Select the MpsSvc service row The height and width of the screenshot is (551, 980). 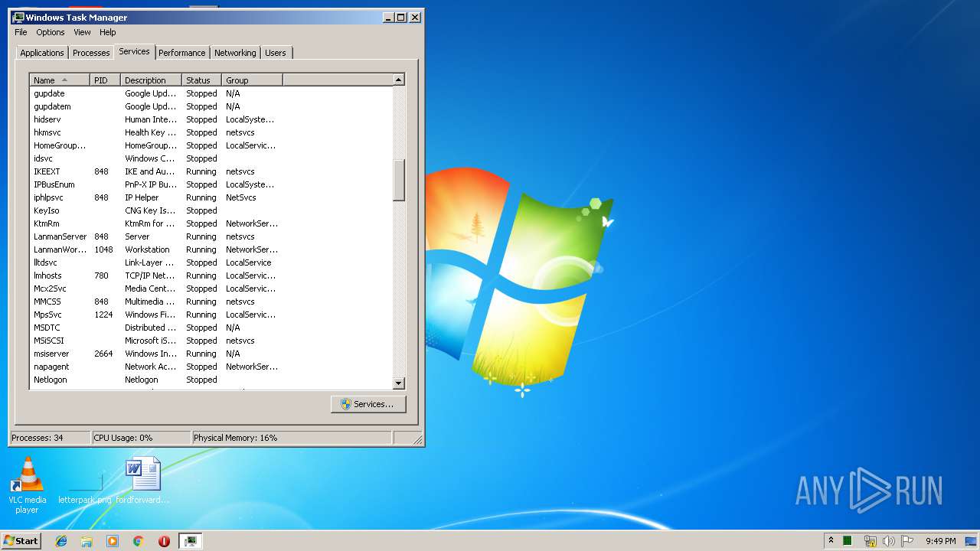coord(211,315)
